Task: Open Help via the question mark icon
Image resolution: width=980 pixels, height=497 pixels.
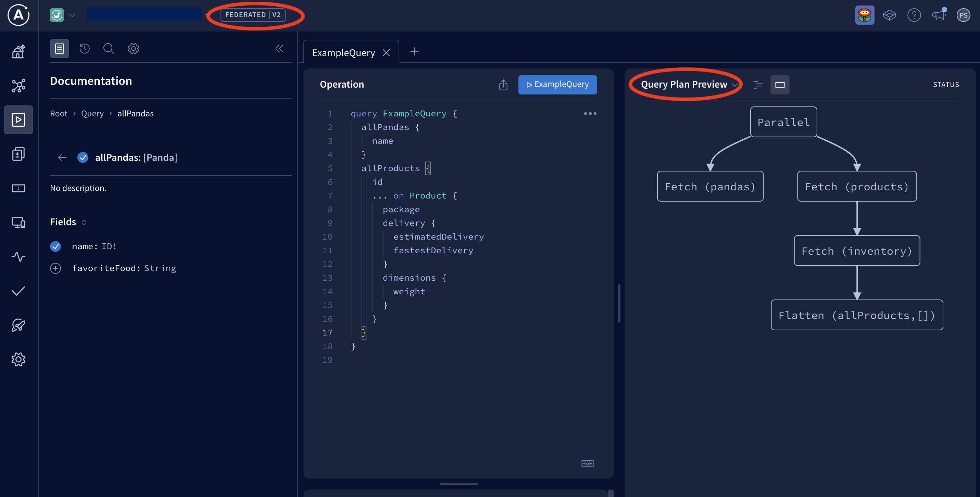Action: [x=915, y=15]
